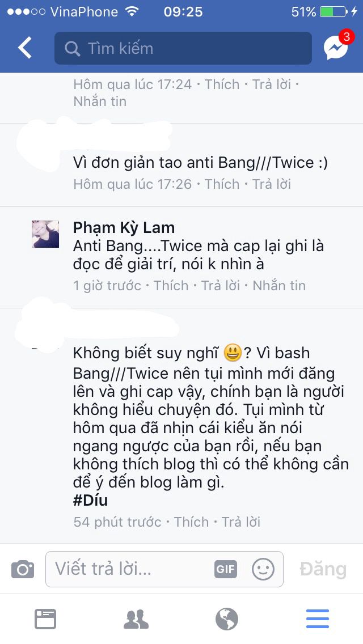363x644 pixels.
Task: Open the globe Notifications tab
Action: pyautogui.click(x=227, y=619)
